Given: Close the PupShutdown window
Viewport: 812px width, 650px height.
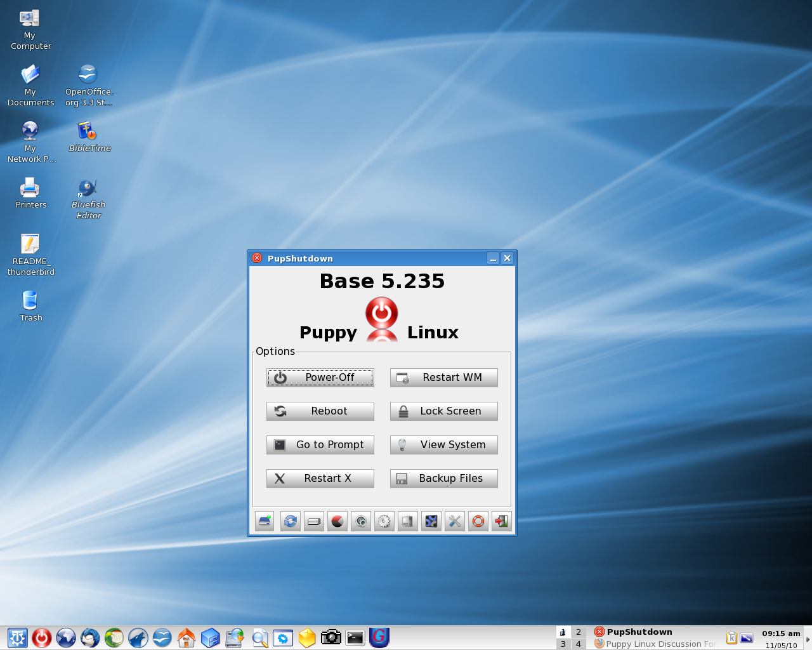Looking at the screenshot, I should 507,258.
